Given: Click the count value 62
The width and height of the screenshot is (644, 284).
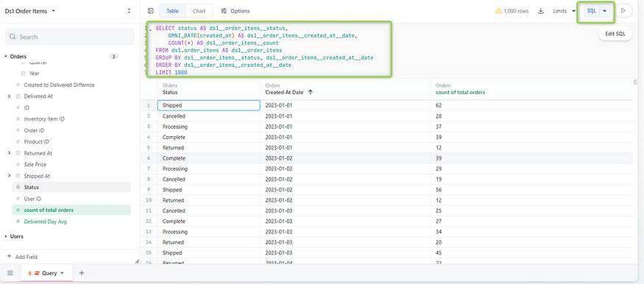Looking at the screenshot, I should pyautogui.click(x=439, y=105).
